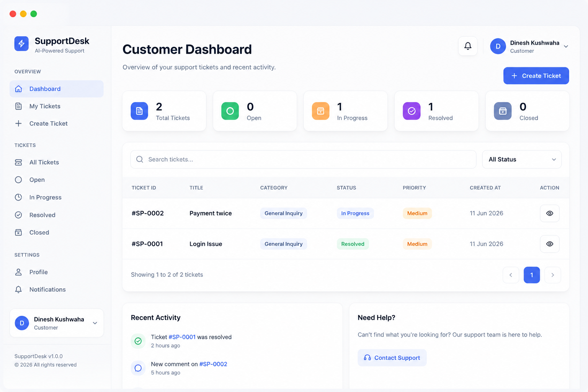Click the orange In Progress card icon
Image resolution: width=588 pixels, height=392 pixels.
(321, 111)
